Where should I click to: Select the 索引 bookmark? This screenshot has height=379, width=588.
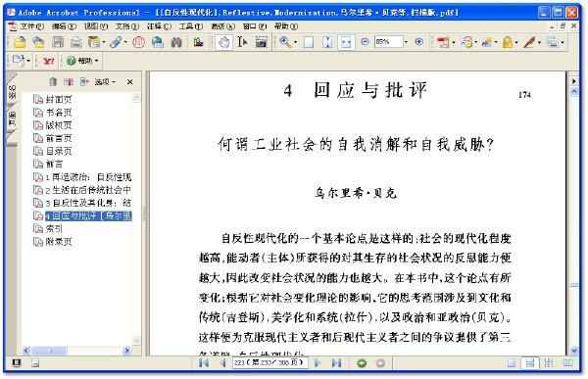54,228
